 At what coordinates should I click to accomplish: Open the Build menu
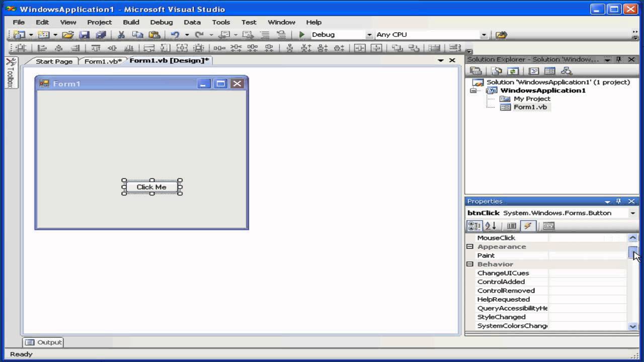(131, 22)
